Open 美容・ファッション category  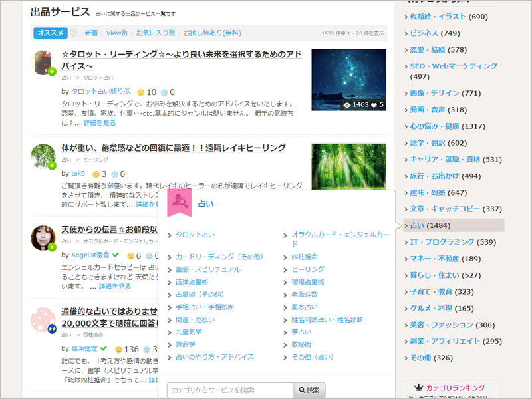point(442,325)
